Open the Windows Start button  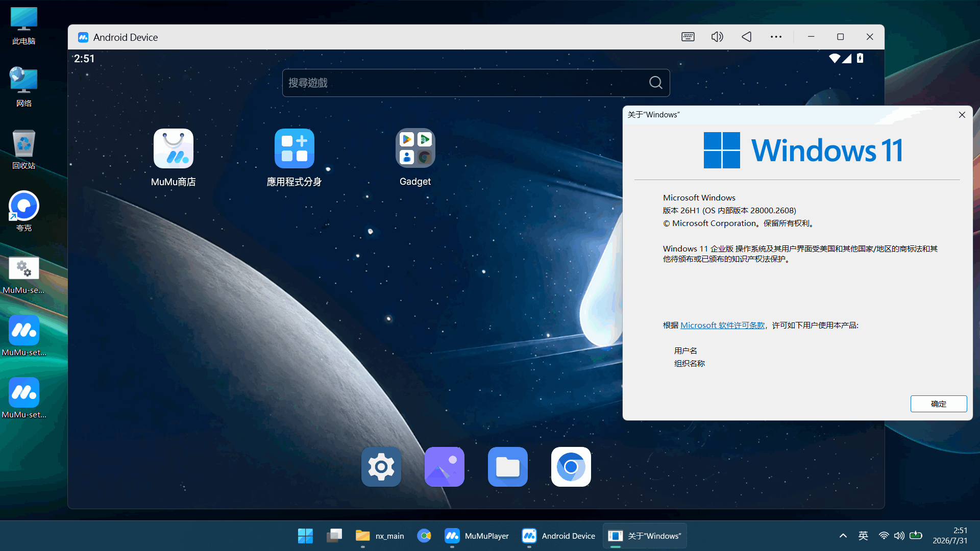tap(305, 536)
